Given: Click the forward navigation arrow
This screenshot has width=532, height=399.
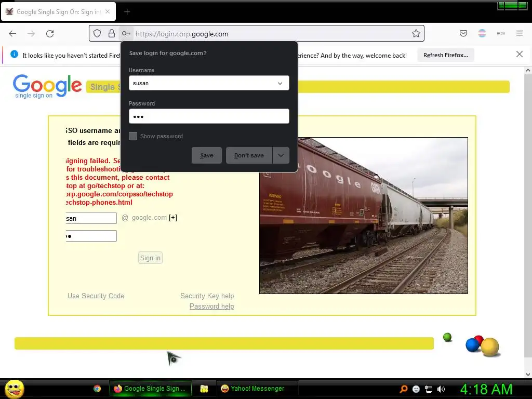Looking at the screenshot, I should [x=31, y=34].
